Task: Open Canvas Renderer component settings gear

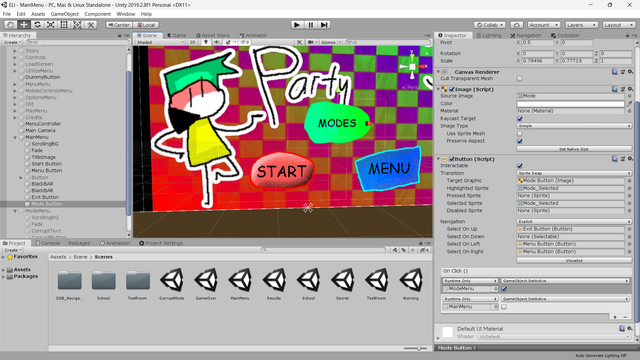Action: 630,72
